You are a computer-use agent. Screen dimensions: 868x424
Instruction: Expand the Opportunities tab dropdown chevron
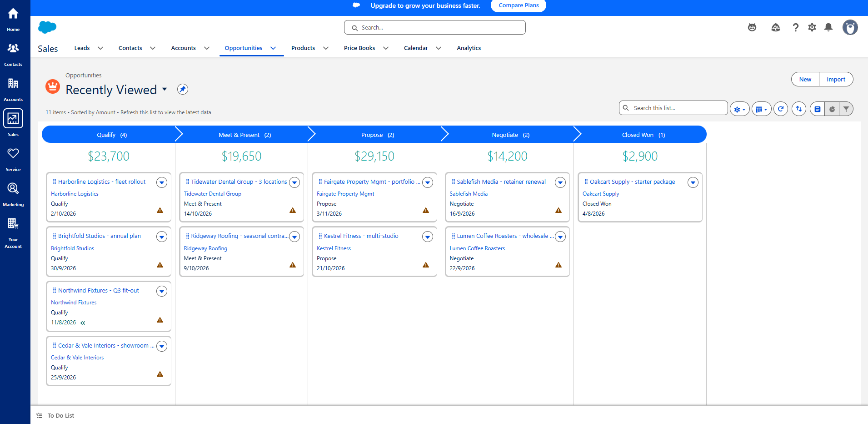coord(273,48)
